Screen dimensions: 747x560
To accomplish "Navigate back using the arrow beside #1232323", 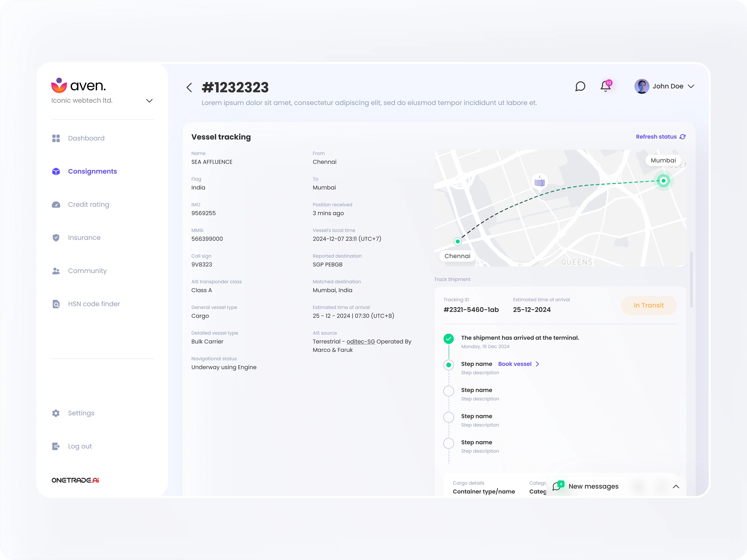I will [x=189, y=87].
